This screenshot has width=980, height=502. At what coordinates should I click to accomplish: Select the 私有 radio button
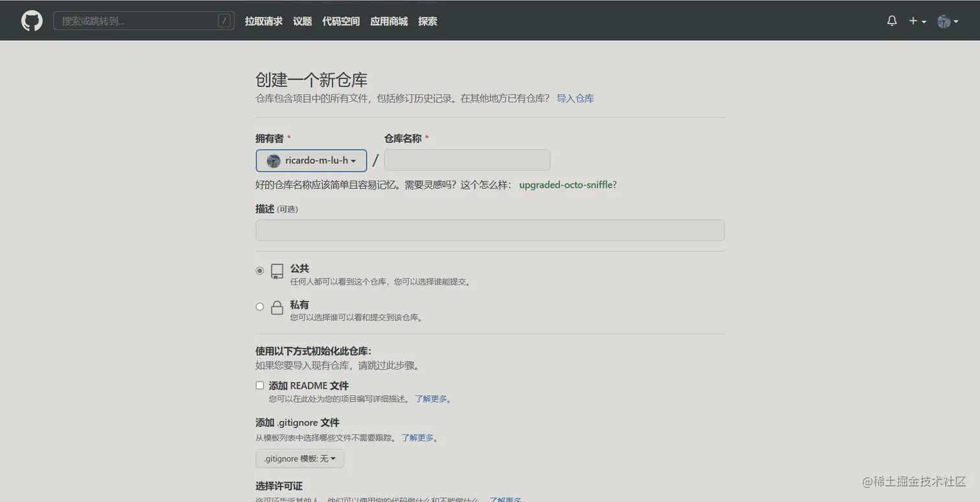[260, 307]
